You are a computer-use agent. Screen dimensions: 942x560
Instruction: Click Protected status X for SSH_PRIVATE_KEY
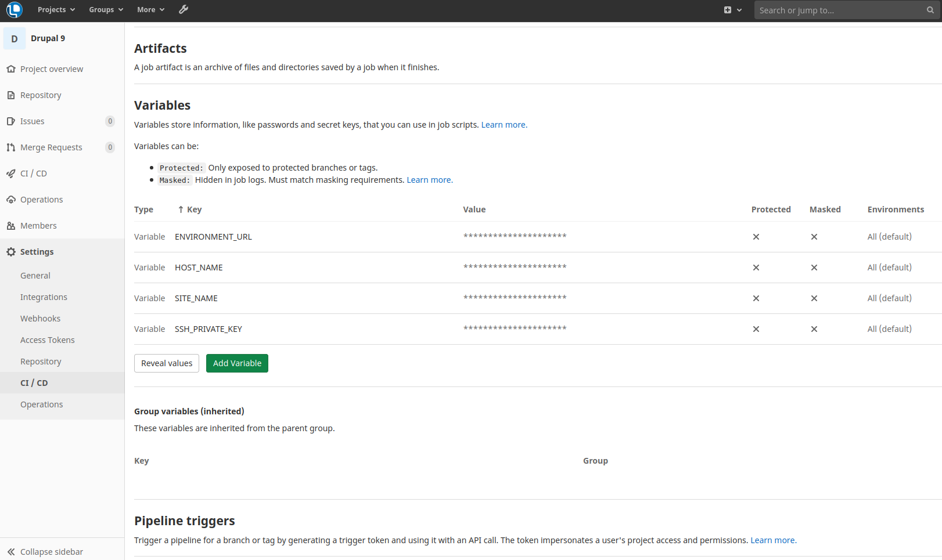[x=756, y=329]
